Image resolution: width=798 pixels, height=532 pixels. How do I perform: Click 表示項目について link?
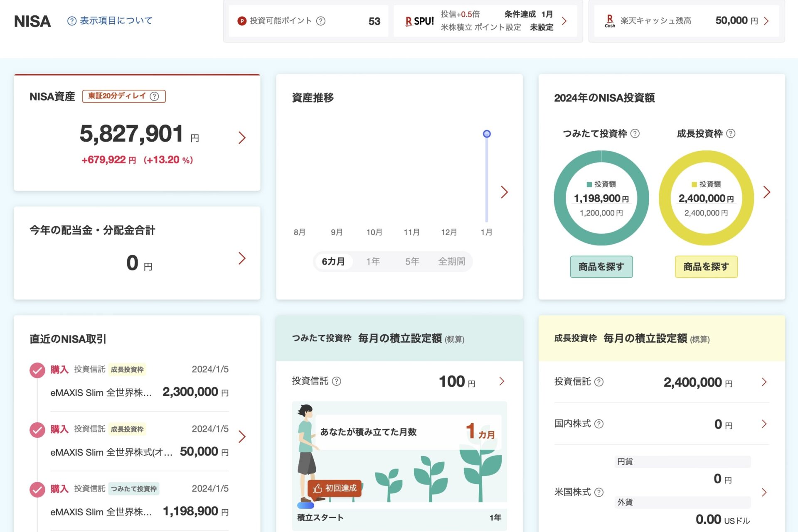coord(116,21)
